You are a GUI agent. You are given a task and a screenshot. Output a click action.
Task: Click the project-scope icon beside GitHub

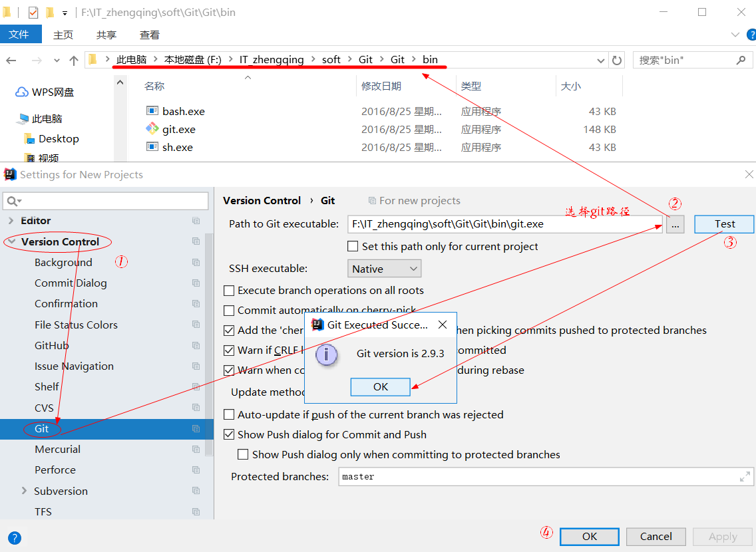[196, 345]
